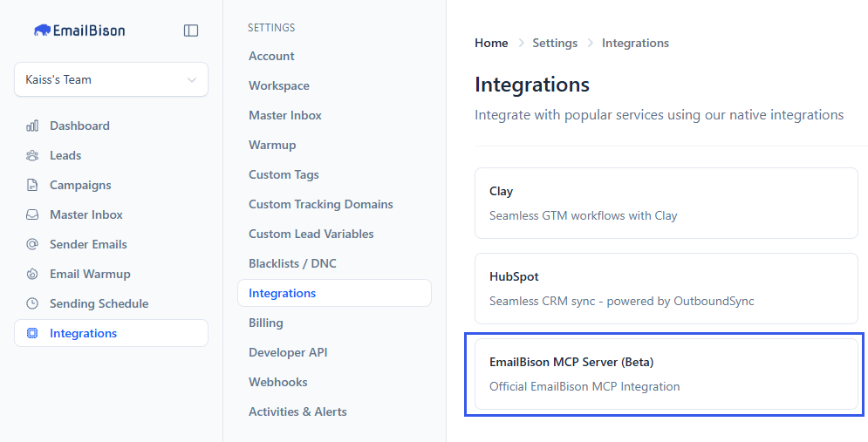
Task: Open the HubSpot integration card
Action: (x=666, y=289)
